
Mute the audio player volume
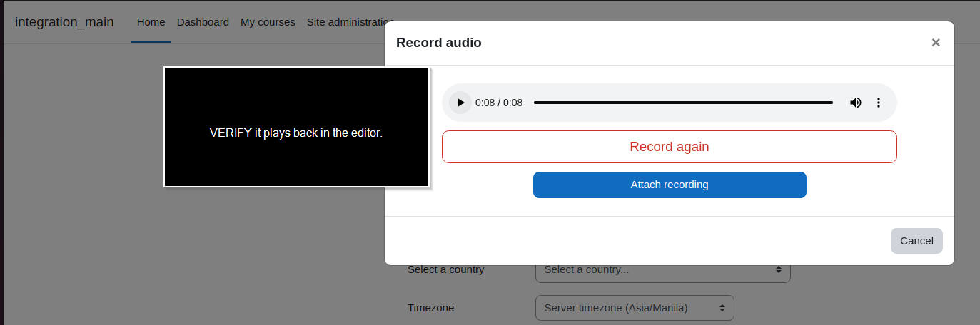(855, 103)
